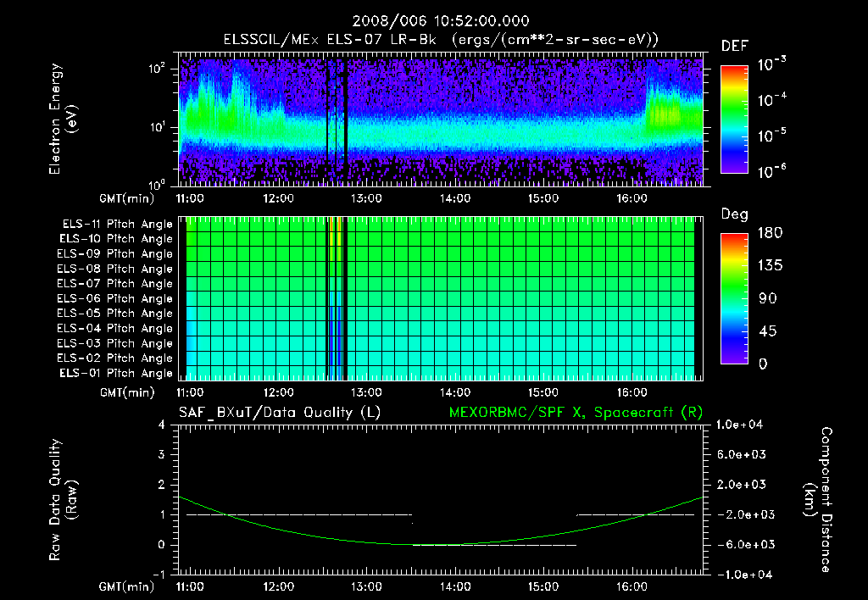
Task: Click the 10^0 electron energy tick label
Action: pos(157,184)
